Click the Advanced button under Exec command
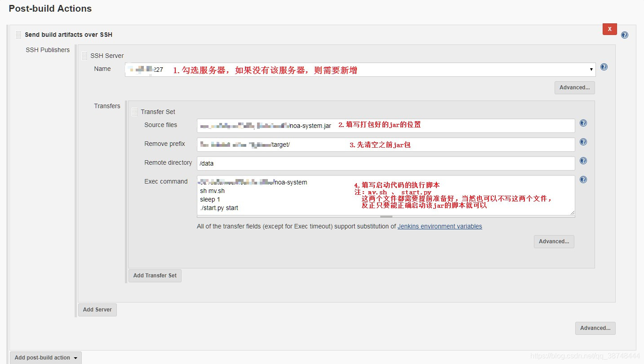This screenshot has width=644, height=364. 554,241
